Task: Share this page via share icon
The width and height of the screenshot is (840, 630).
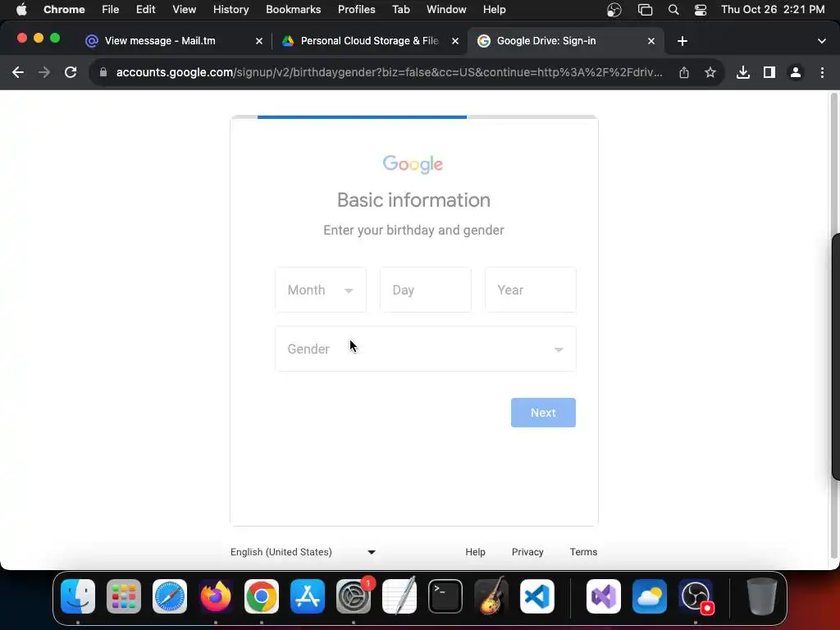Action: tap(684, 72)
